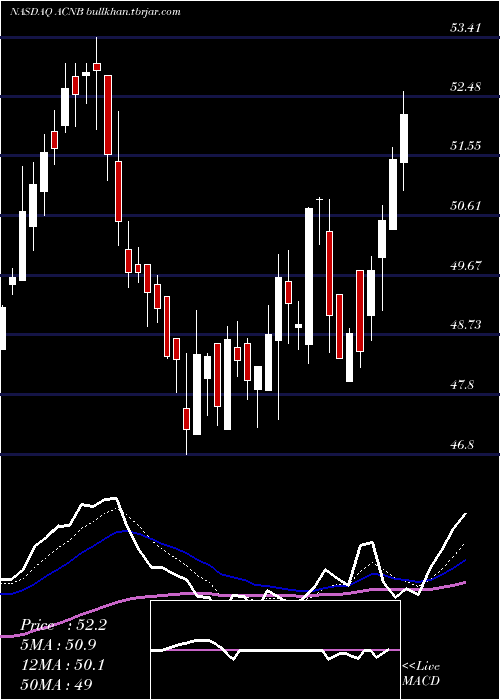The height and width of the screenshot is (700, 500).
Task: Click the 48.73 price axis label
Action: tap(466, 325)
